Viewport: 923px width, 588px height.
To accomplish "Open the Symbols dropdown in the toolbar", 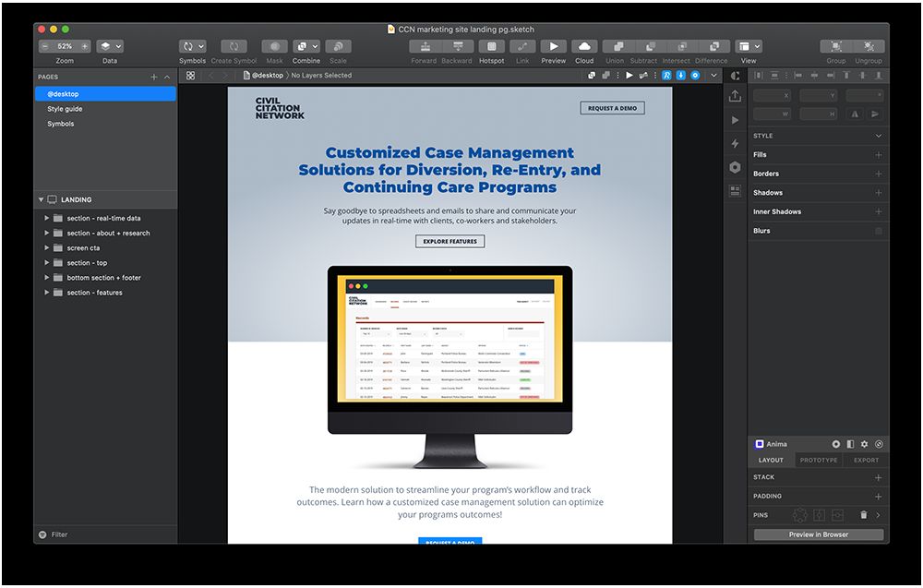I will pos(193,46).
